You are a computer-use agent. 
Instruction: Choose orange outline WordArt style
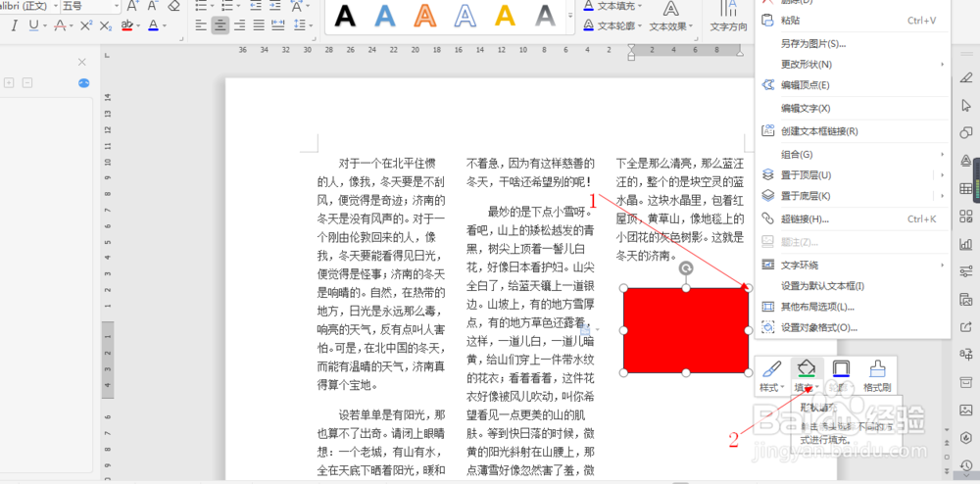pyautogui.click(x=425, y=16)
